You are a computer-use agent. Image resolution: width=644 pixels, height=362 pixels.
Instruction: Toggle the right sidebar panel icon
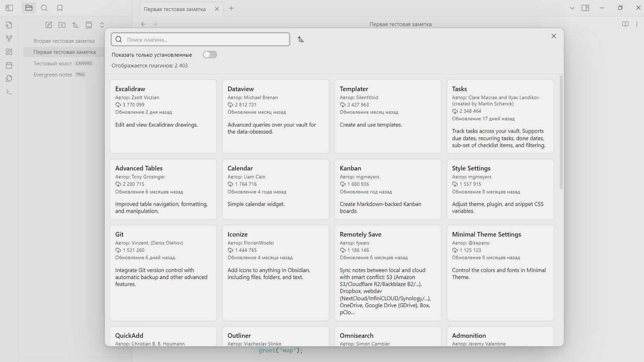pos(585,8)
